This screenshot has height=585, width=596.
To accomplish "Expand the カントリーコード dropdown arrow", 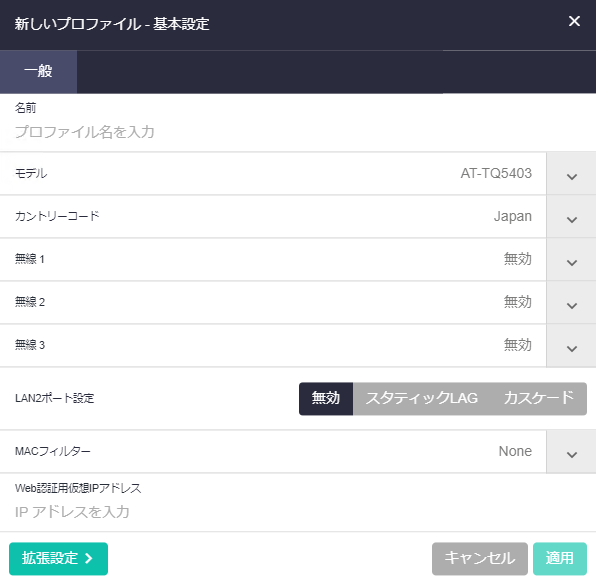I will pyautogui.click(x=571, y=217).
